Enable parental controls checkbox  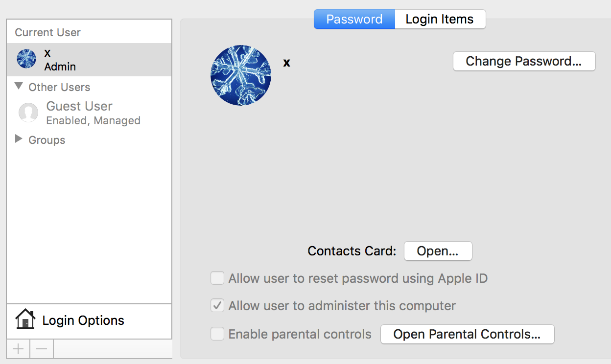(217, 334)
